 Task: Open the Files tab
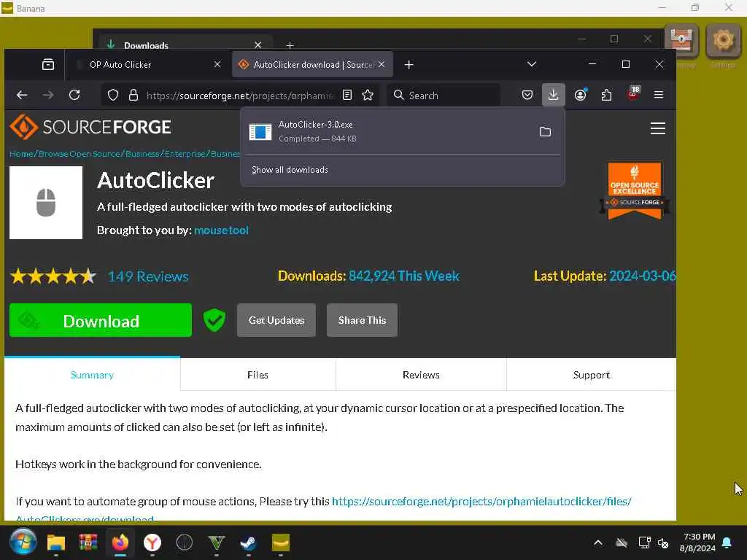(x=258, y=375)
